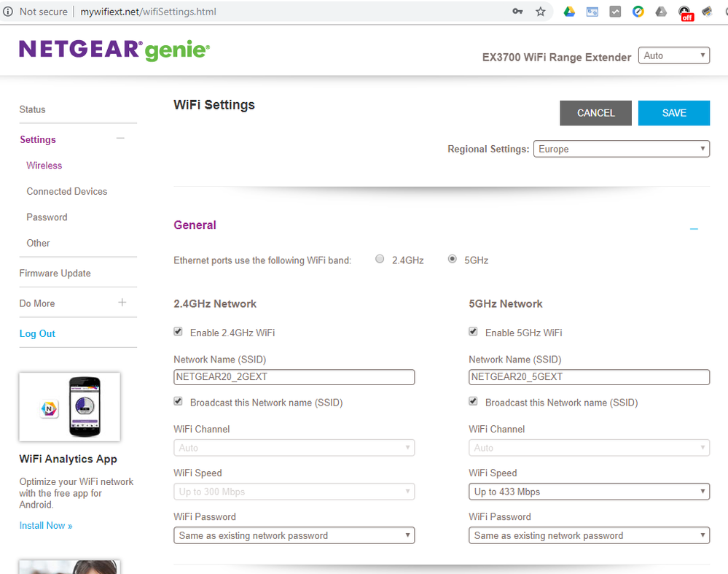Click the 5GHz Network Name SSID field

[590, 377]
